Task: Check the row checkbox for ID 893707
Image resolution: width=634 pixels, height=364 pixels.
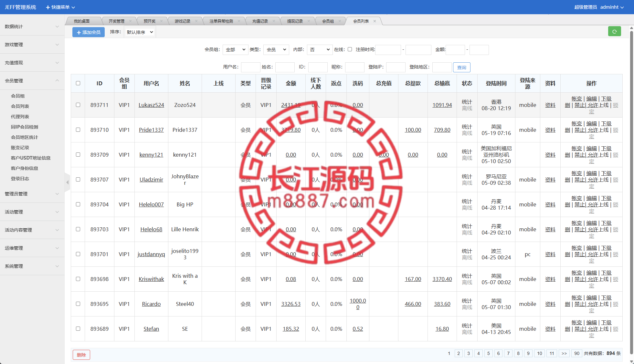Action: coord(78,179)
